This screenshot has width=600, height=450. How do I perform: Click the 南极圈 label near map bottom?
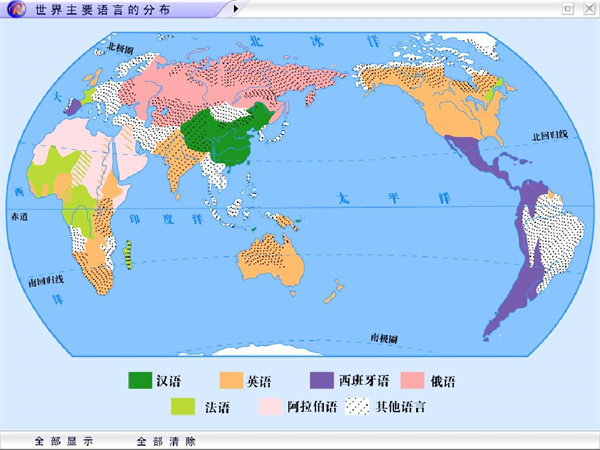coord(384,339)
